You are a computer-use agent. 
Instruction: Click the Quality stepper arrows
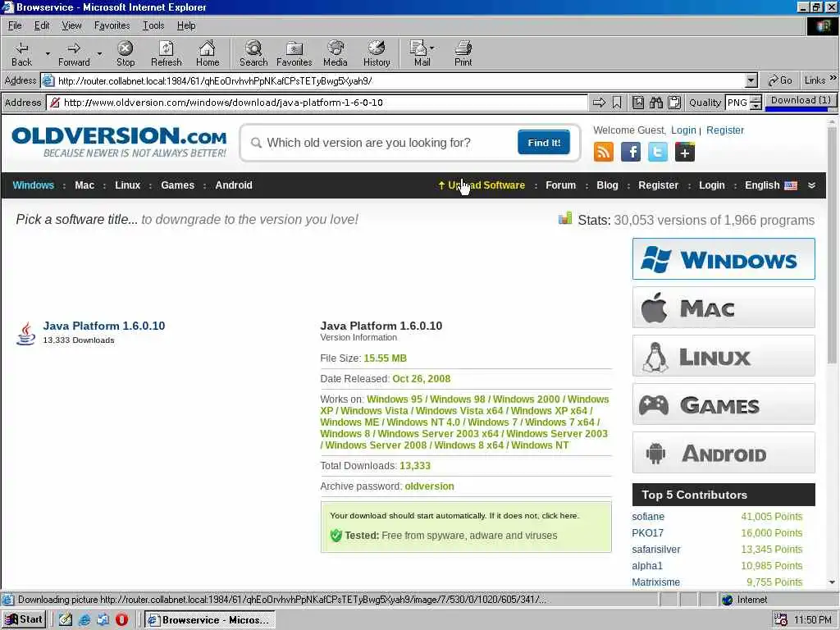pyautogui.click(x=756, y=103)
